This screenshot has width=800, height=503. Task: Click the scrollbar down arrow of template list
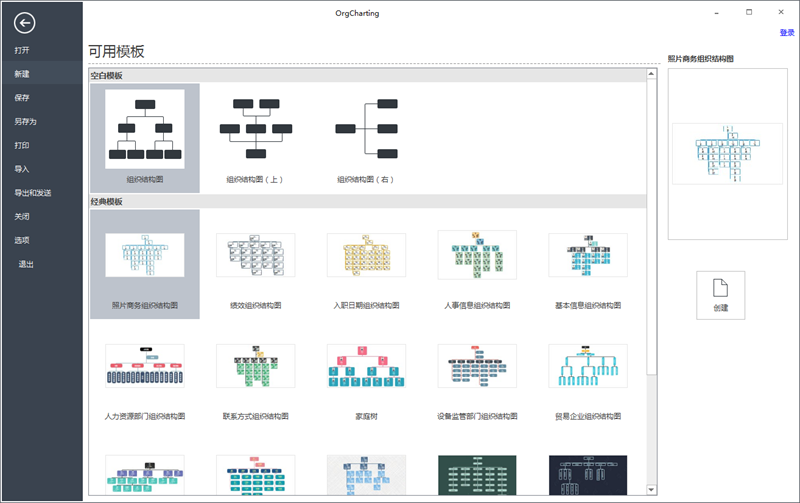point(651,490)
